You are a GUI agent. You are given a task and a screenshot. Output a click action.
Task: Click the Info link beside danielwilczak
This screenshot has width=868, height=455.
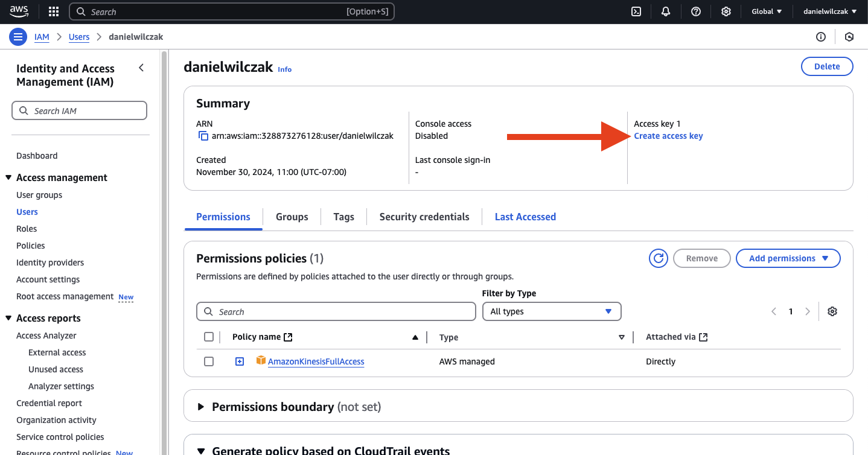click(x=285, y=69)
